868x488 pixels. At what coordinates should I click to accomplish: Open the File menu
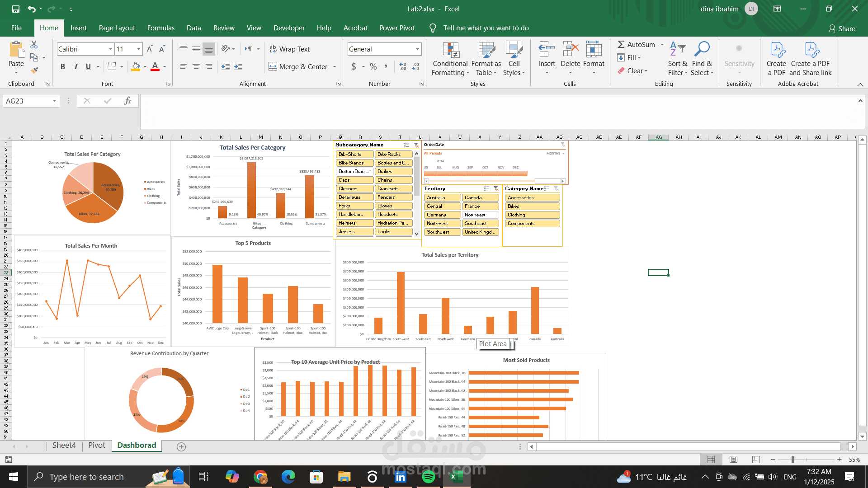tap(16, 28)
